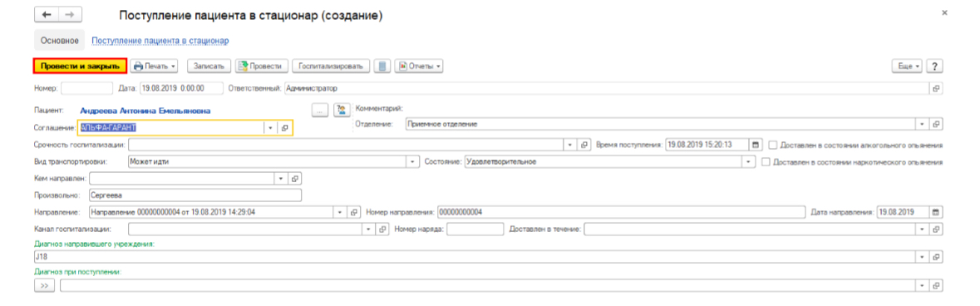Open the Канал госпитализации linked record icon

383,229
